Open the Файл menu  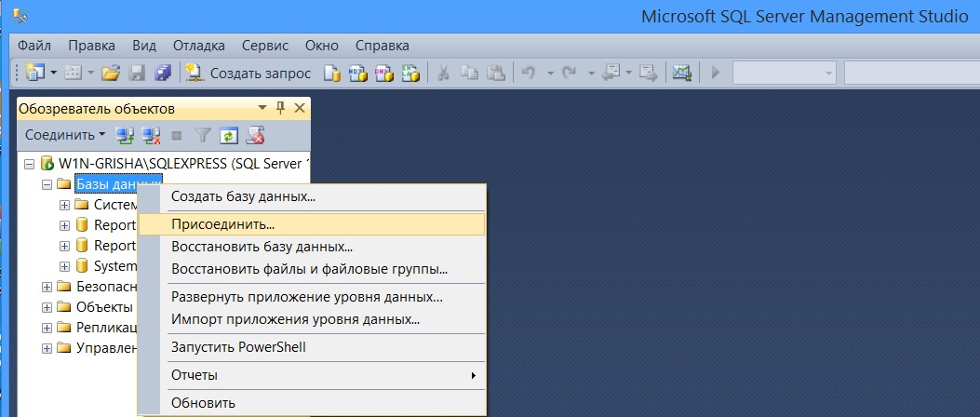[34, 46]
